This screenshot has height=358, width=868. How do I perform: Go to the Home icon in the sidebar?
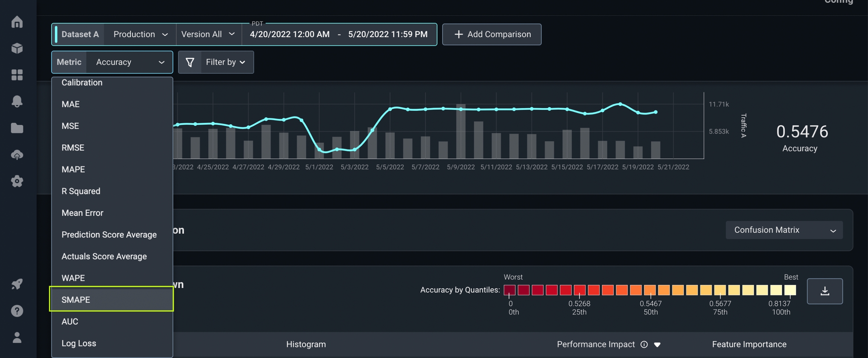tap(17, 22)
